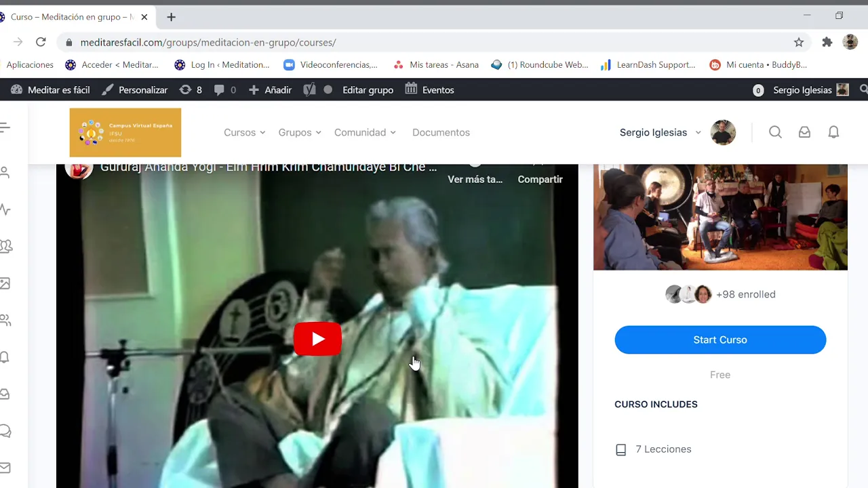Open the notifications bell icon
This screenshot has width=868, height=488.
click(833, 132)
